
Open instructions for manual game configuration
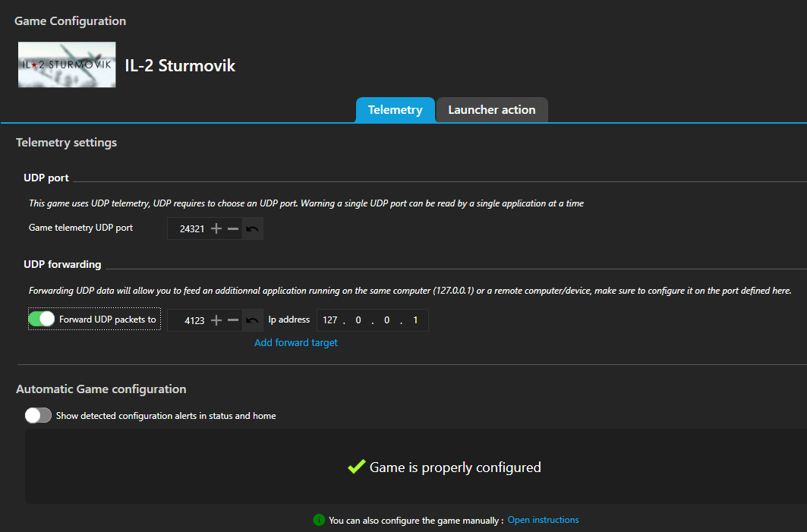point(543,520)
